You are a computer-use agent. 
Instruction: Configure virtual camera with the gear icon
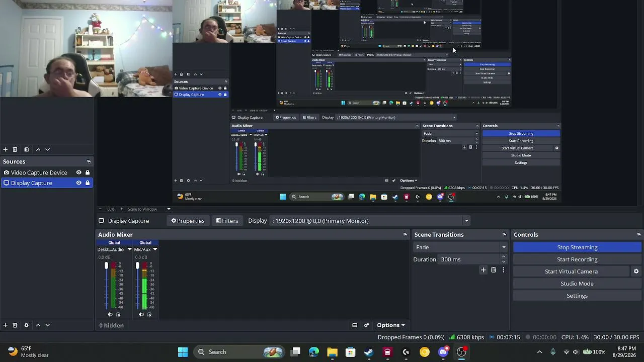[636, 271]
